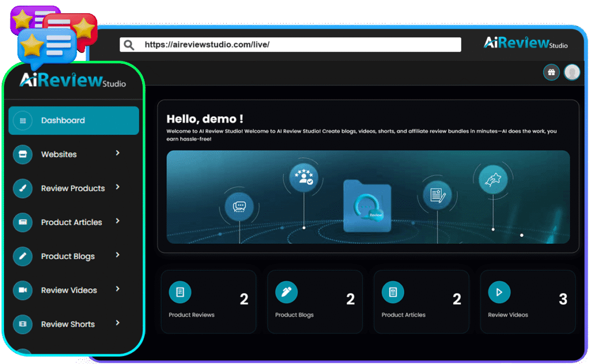This screenshot has width=589, height=364.
Task: Click the URL address input field
Action: tap(299, 45)
